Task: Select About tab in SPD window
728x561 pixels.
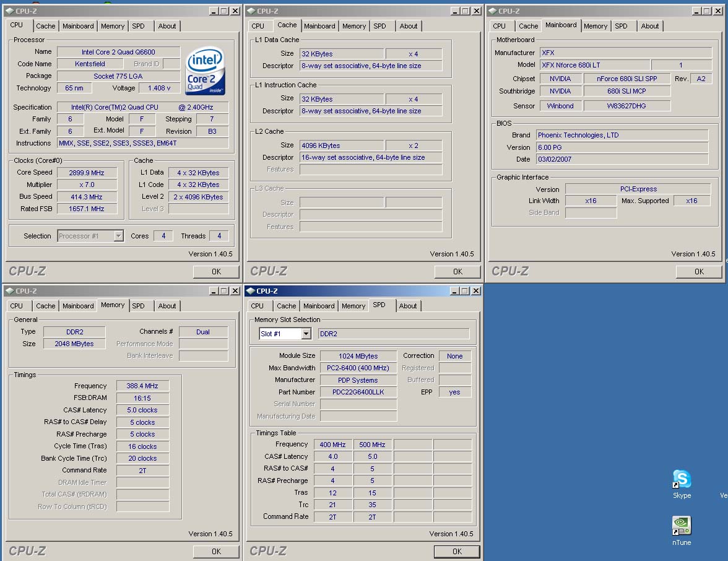Action: point(408,306)
